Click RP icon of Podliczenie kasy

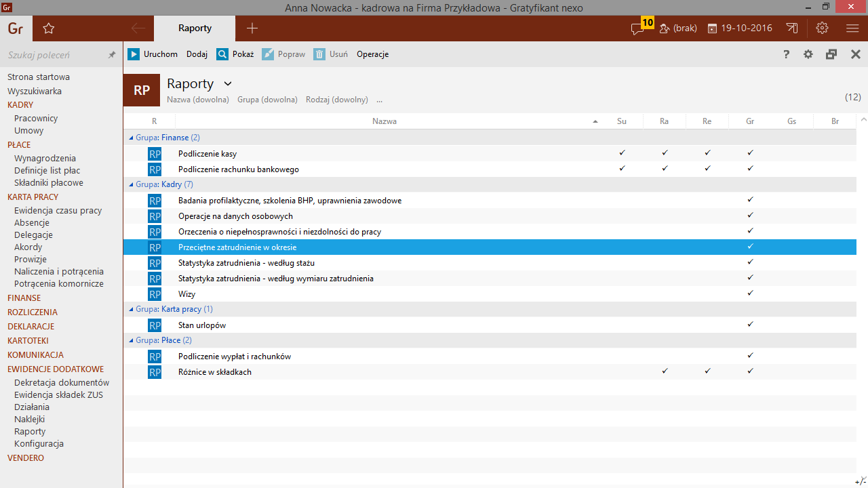pos(155,154)
